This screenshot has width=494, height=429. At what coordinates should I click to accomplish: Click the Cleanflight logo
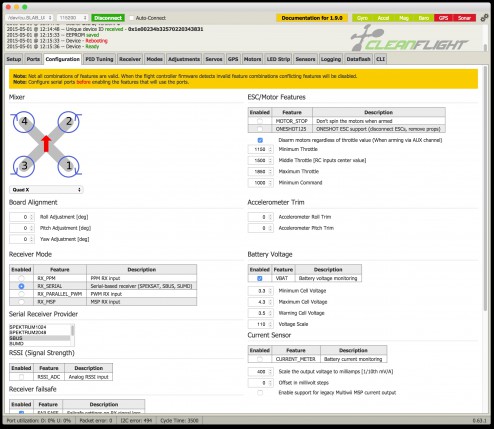tap(409, 38)
